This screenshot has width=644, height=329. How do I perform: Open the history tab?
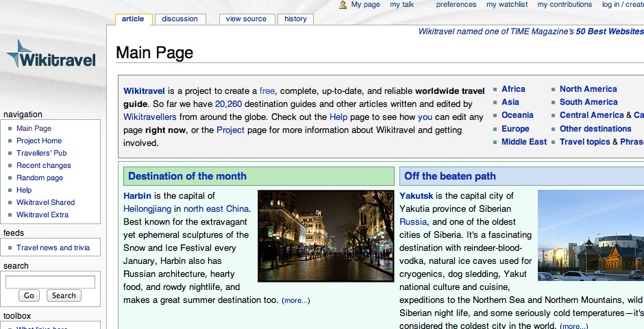296,19
